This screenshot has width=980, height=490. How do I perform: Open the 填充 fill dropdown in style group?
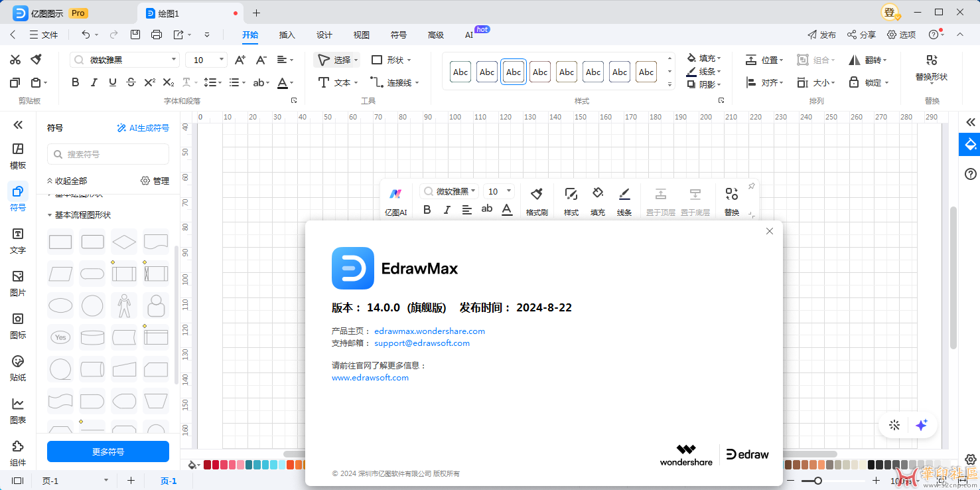(x=704, y=58)
